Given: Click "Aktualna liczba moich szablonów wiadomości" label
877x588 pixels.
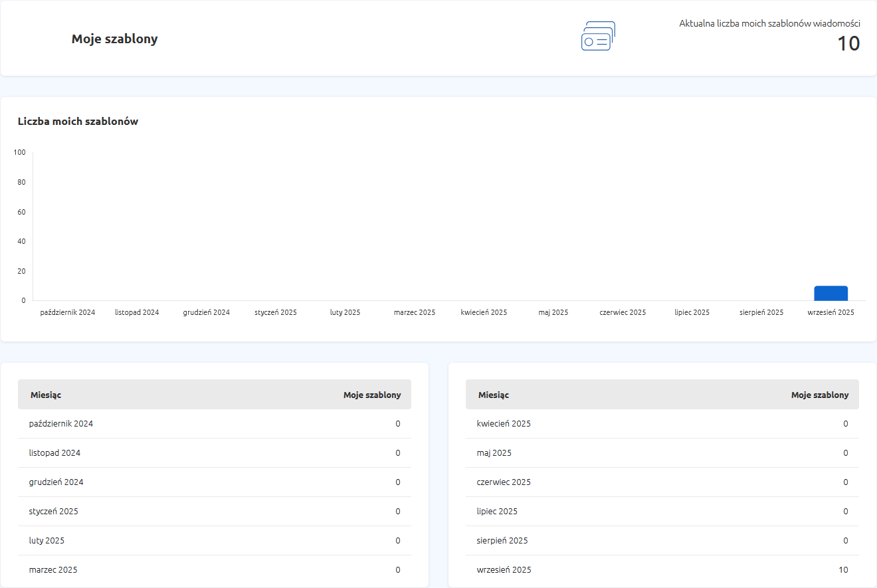Looking at the screenshot, I should [769, 23].
